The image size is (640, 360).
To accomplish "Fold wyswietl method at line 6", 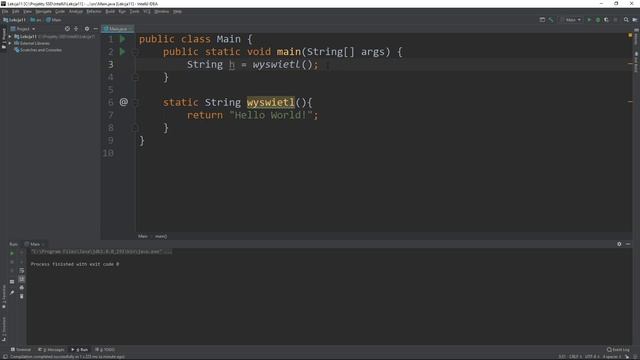I will 135,102.
